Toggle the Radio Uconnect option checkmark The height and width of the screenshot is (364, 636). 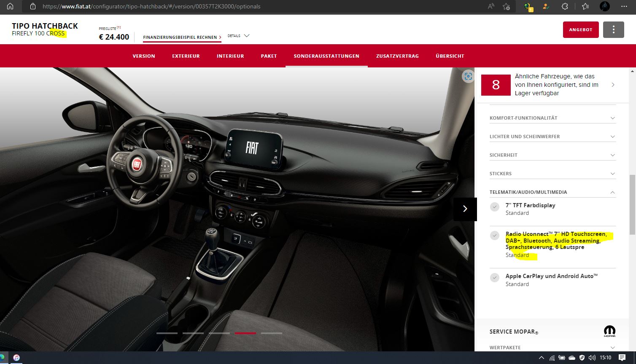tap(495, 236)
